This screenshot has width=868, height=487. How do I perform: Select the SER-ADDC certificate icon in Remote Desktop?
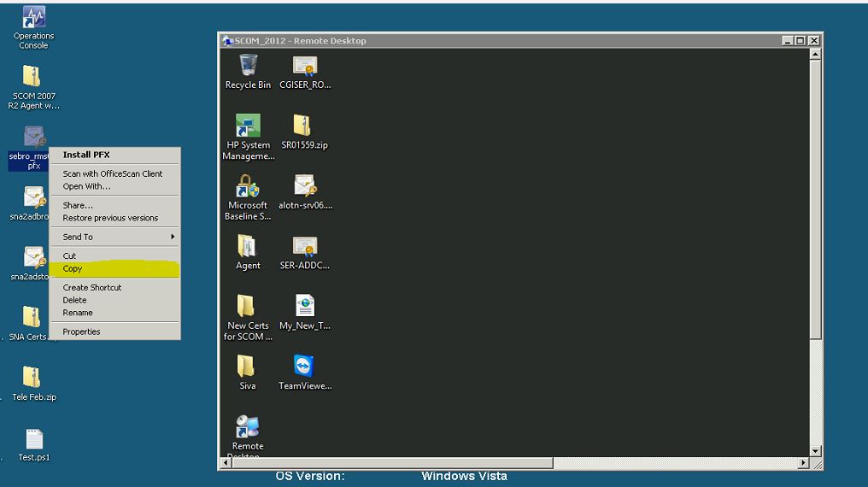pos(305,246)
